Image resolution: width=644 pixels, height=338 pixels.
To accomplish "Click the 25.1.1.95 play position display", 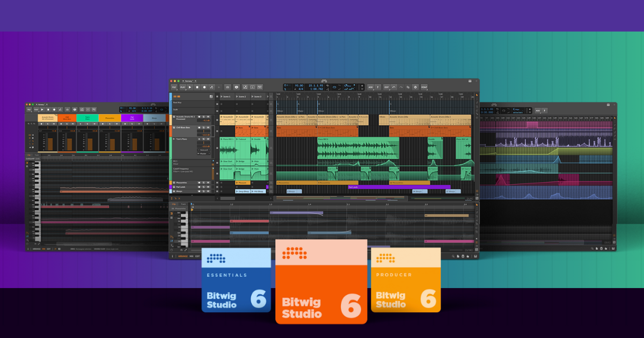I will pyautogui.click(x=316, y=85).
